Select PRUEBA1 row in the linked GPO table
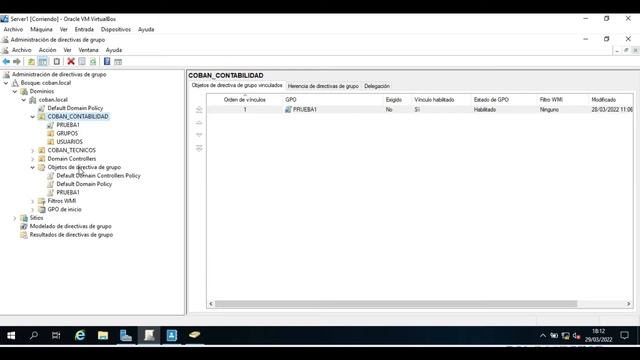Viewport: 640px width, 360px height. [420, 109]
